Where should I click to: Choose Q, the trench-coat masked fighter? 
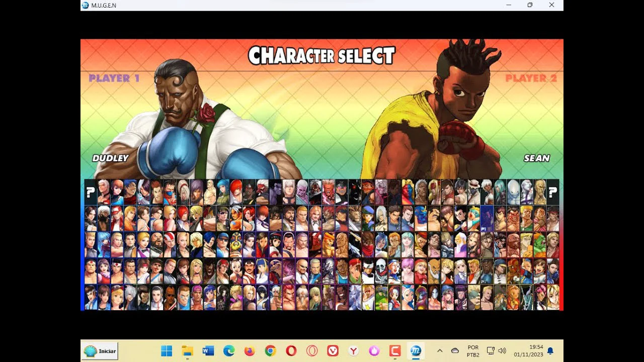474,192
